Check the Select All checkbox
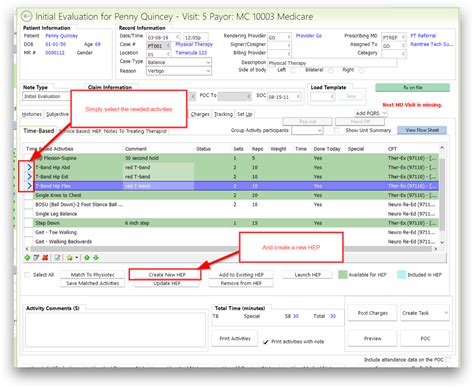 pos(27,275)
